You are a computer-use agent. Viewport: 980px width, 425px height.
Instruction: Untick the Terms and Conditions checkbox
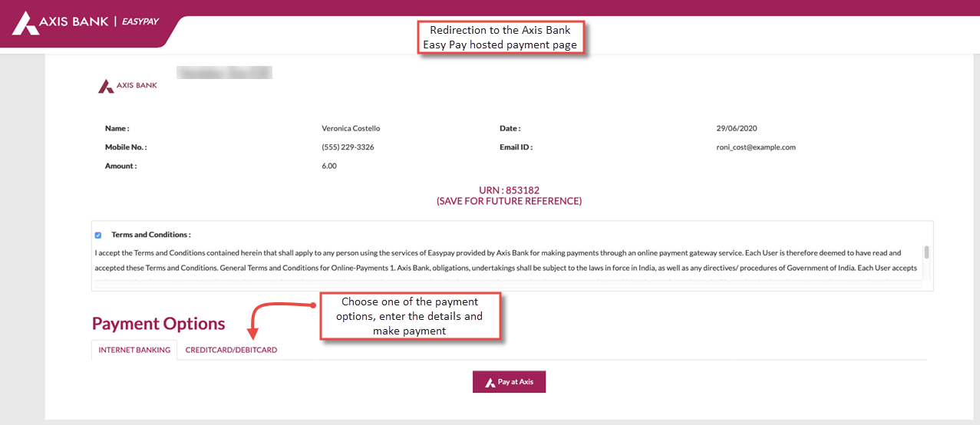pyautogui.click(x=98, y=235)
